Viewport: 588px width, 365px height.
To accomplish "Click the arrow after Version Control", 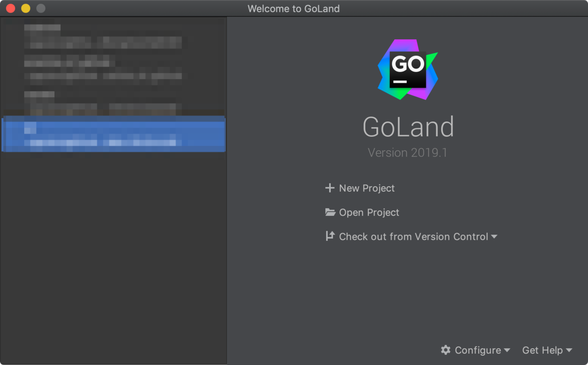I will tap(494, 236).
